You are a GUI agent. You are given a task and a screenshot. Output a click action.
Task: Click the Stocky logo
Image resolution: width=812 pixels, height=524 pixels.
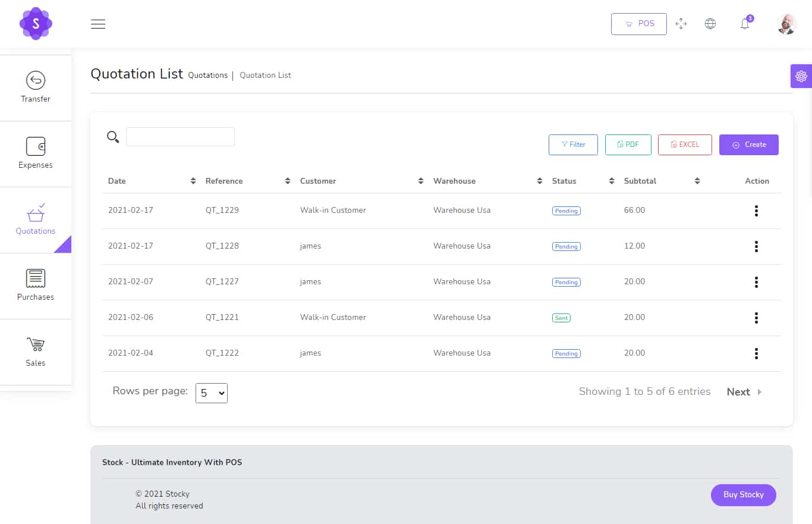tap(36, 24)
